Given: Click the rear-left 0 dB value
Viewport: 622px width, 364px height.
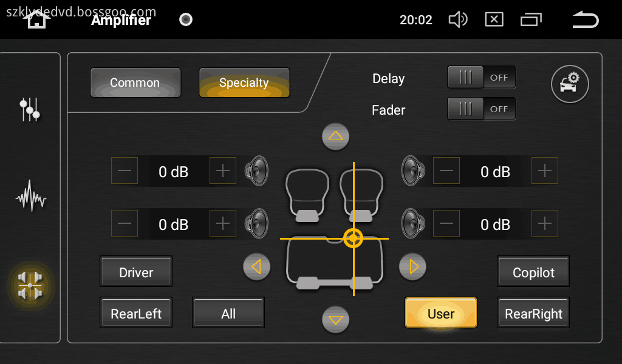Looking at the screenshot, I should click(173, 224).
